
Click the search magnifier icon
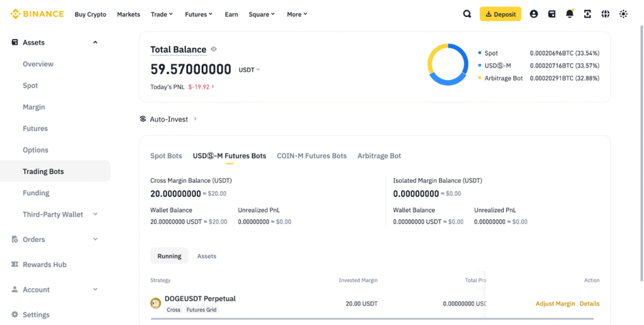pos(467,14)
